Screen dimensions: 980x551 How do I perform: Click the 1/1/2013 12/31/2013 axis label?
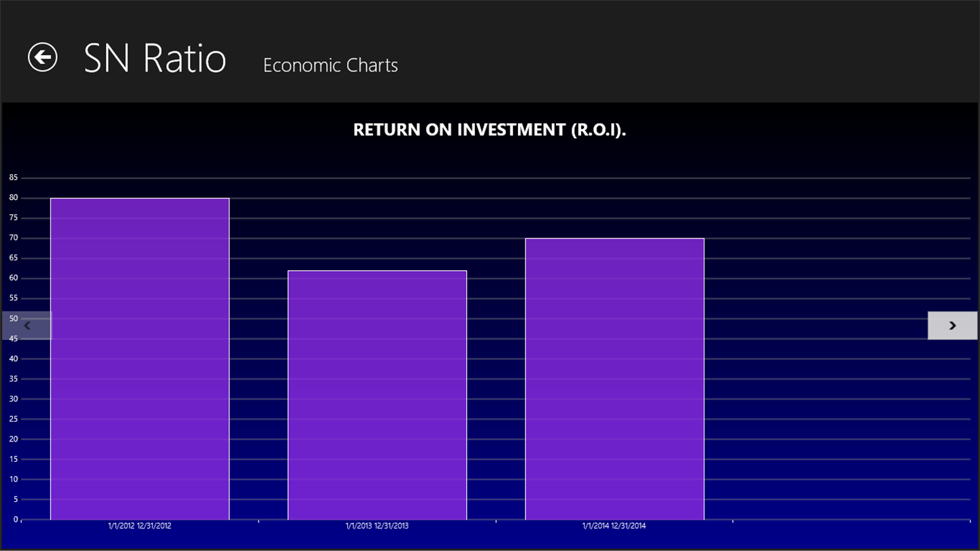point(377,526)
